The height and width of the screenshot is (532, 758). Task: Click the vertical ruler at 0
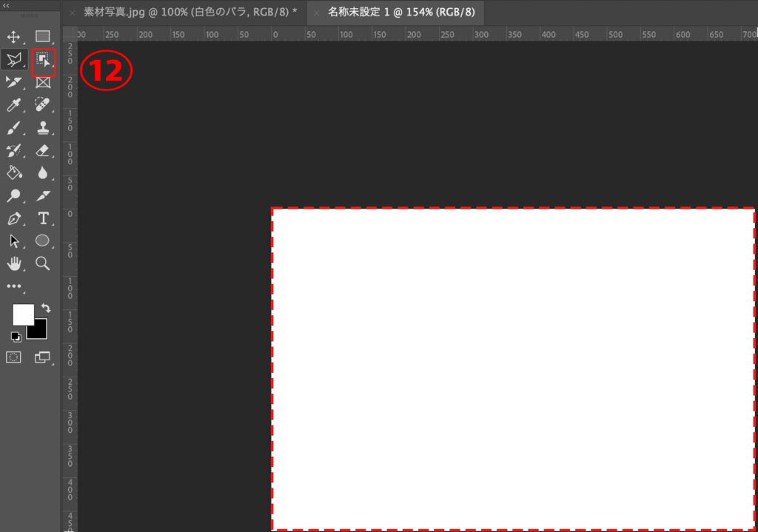point(70,213)
